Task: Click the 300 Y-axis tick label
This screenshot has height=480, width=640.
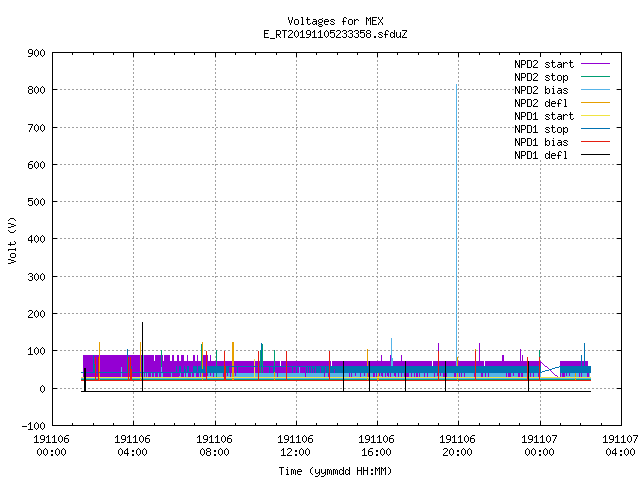Action: [36, 277]
